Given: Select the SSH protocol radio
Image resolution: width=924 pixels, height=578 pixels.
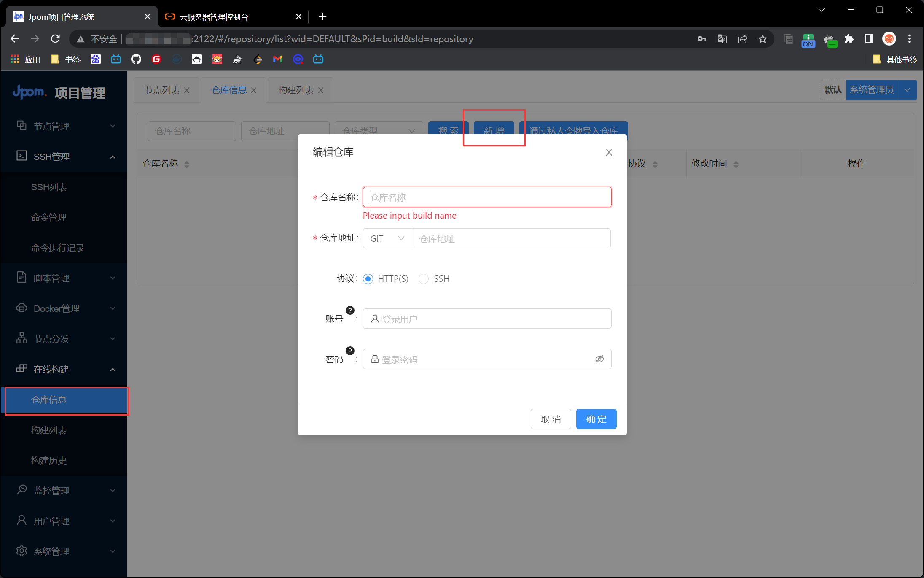Looking at the screenshot, I should click(424, 279).
